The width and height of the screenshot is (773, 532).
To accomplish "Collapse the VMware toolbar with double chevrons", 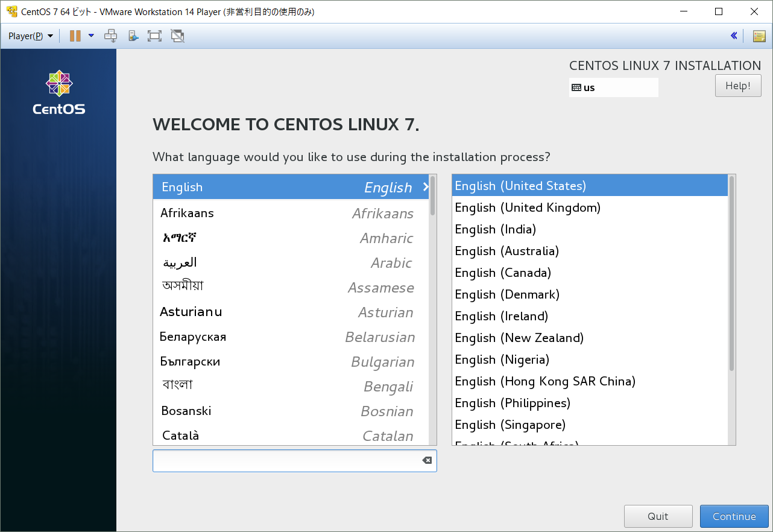I will pos(734,36).
